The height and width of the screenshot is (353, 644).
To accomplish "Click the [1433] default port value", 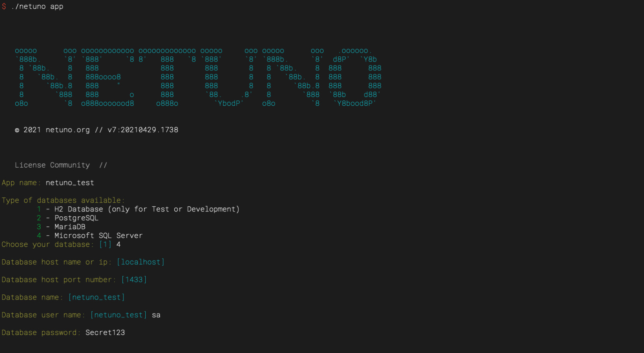I will pos(134,280).
